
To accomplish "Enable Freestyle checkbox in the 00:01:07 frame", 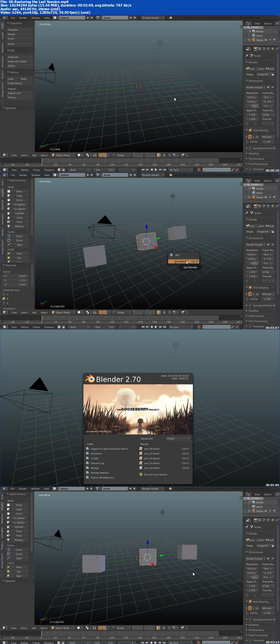I will pos(250,326).
